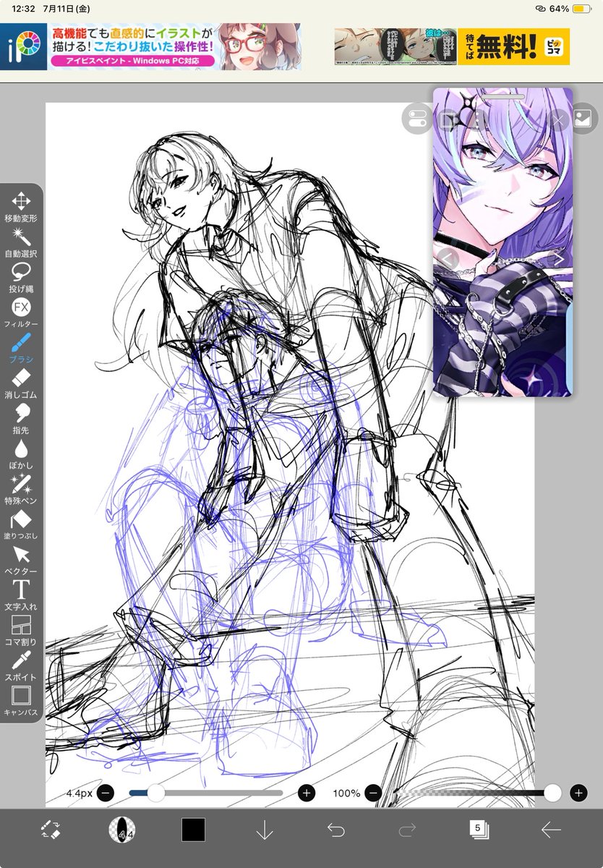Screen dimensions: 603x868
Task: Select the Magic Wand auto-select tool
Action: (x=21, y=242)
